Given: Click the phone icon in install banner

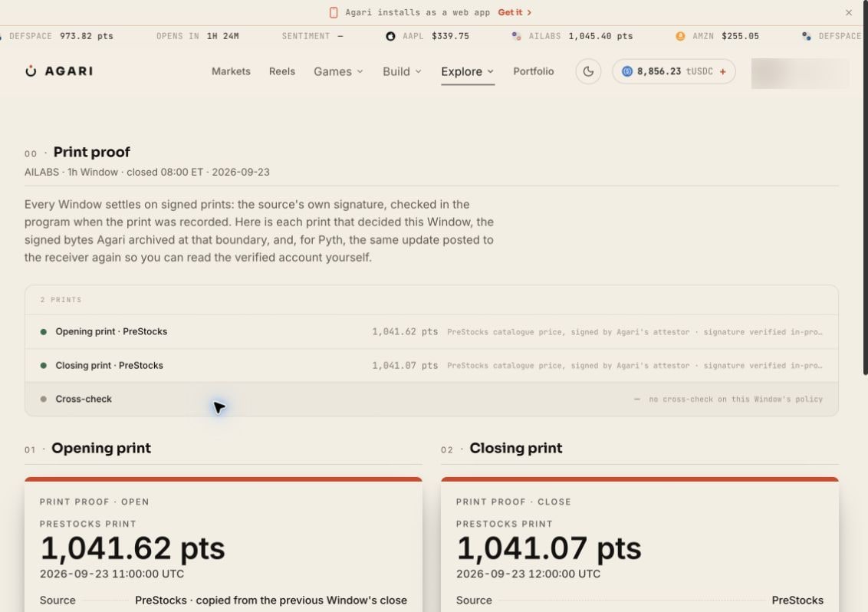Looking at the screenshot, I should (x=334, y=12).
